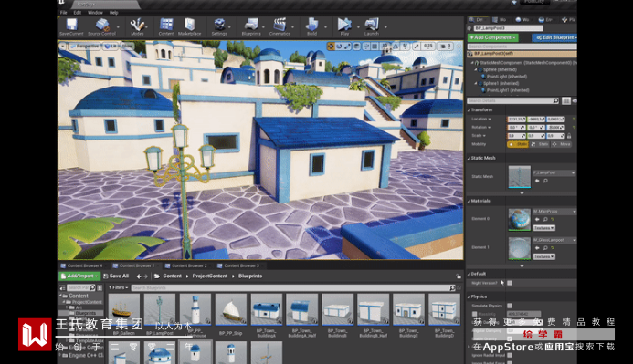Select Sphere (Inherited) component

(x=500, y=69)
